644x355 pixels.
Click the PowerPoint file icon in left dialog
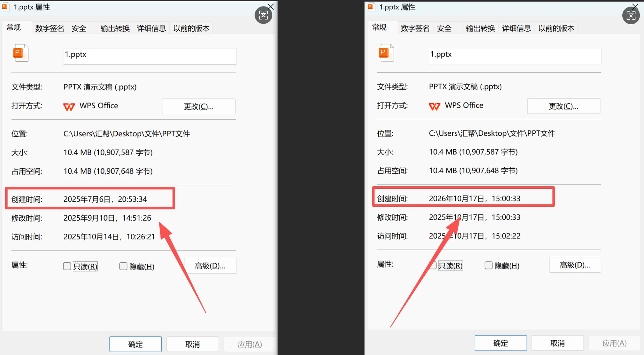pos(20,53)
